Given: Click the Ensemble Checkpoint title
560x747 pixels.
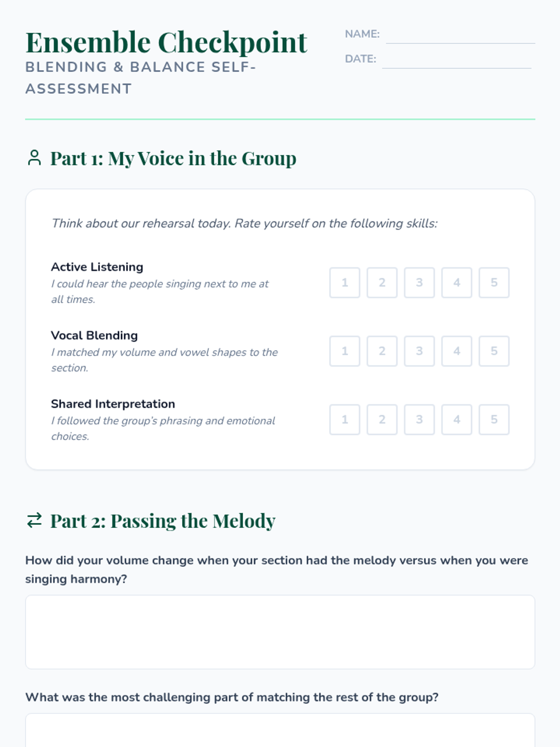Looking at the screenshot, I should point(166,42).
